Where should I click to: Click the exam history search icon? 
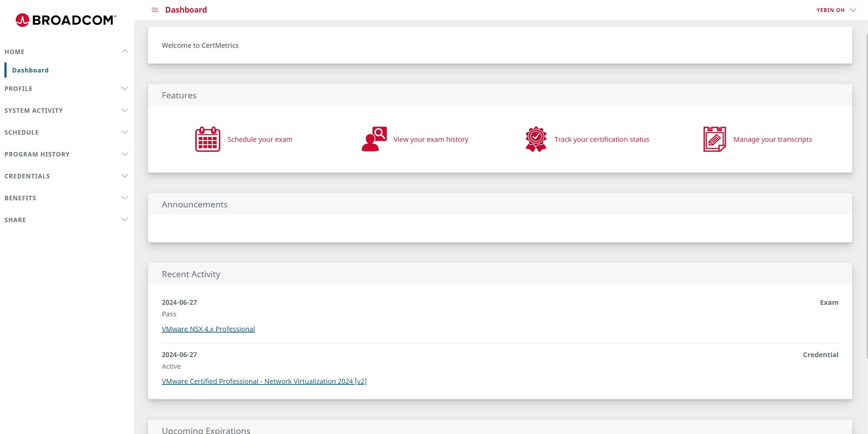374,139
